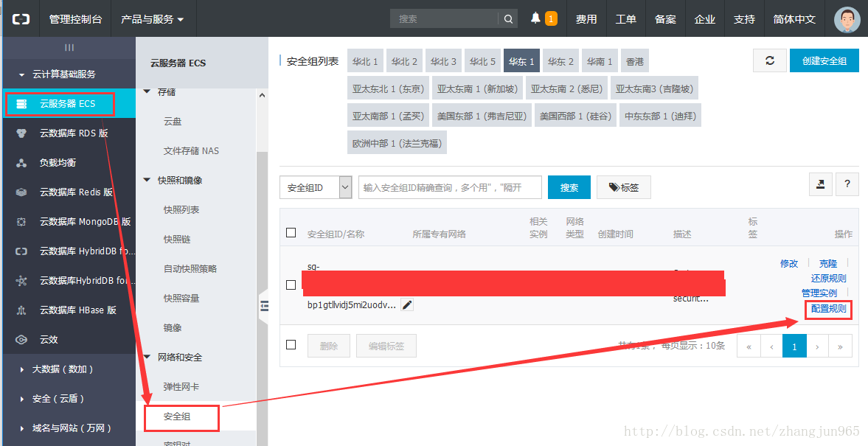Switch to region 欧洲中部 1 (法兰克福)
868x446 pixels.
(397, 143)
